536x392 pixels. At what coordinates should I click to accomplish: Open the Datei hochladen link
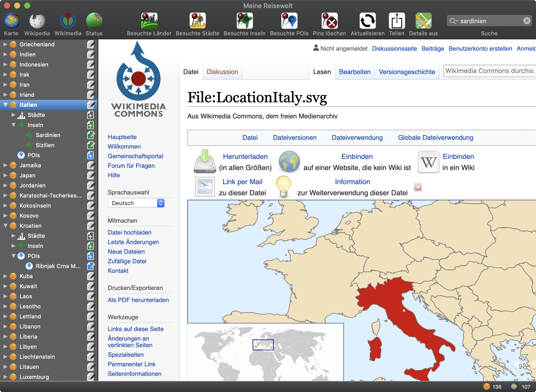point(129,233)
